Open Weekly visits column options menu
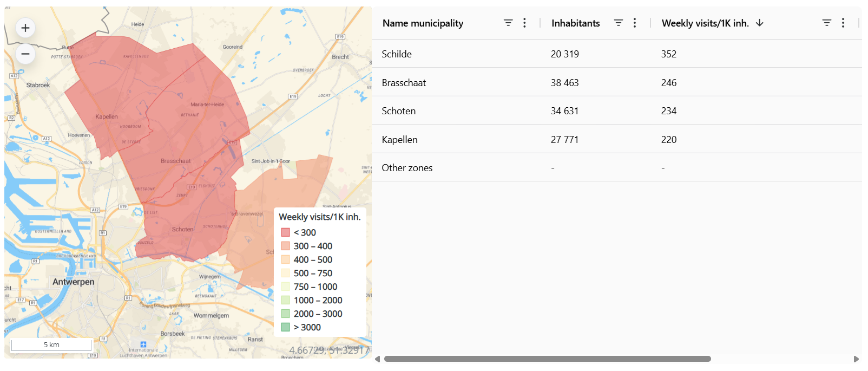This screenshot has width=868, height=371. 843,23
